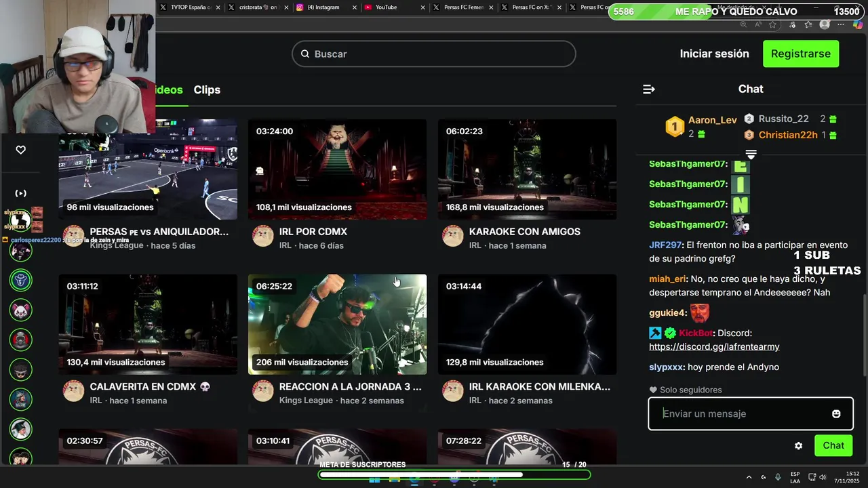Open the emoji picker in the message box
The width and height of the screenshot is (868, 488).
(x=836, y=413)
